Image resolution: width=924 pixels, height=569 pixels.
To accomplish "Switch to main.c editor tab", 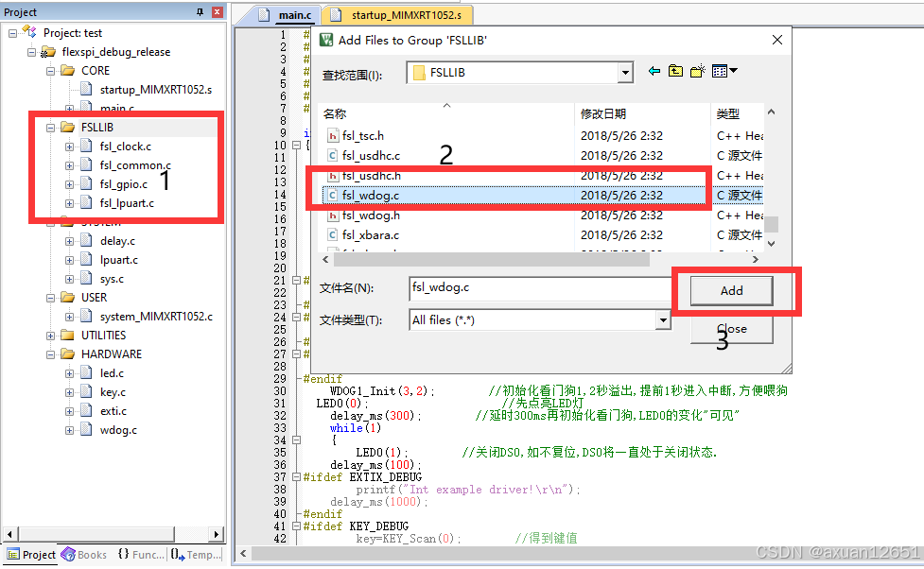I will coord(288,15).
